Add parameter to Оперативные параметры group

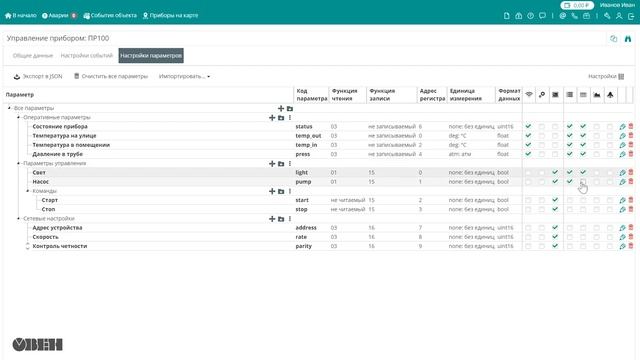pyautogui.click(x=272, y=118)
